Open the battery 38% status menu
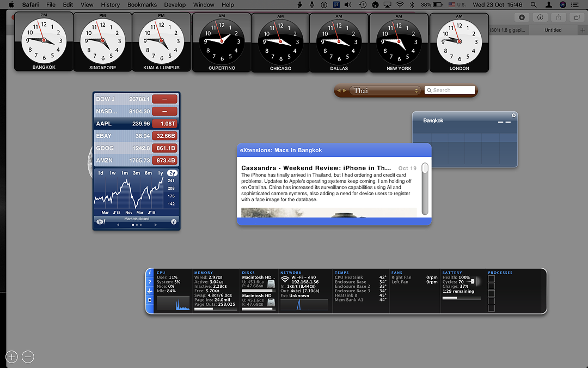This screenshot has height=368, width=588. point(431,4)
